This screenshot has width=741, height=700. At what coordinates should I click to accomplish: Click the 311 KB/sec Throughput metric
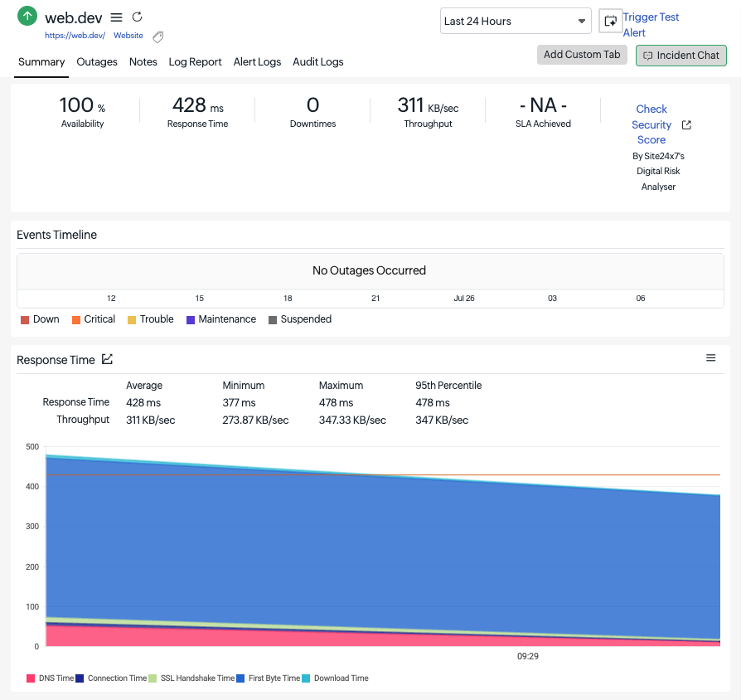point(429,112)
